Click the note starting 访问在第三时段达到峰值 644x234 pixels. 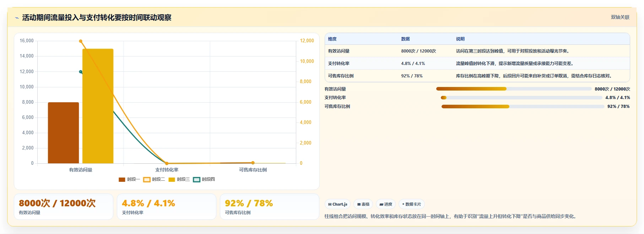click(513, 51)
